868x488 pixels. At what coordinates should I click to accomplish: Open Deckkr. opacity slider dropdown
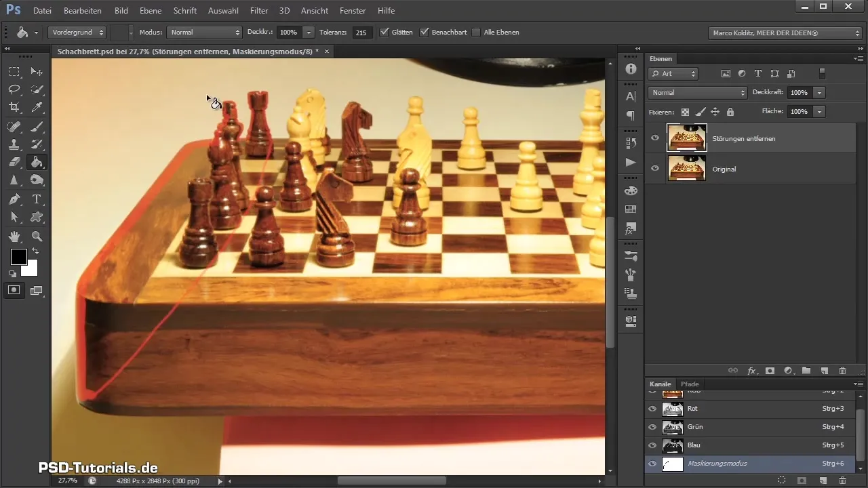point(309,32)
